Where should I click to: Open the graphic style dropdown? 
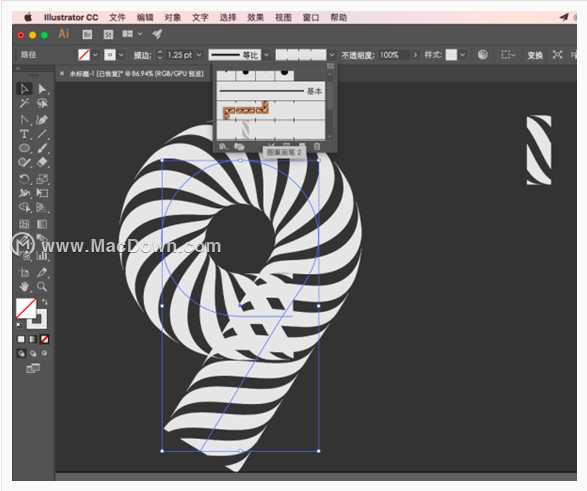tap(463, 55)
